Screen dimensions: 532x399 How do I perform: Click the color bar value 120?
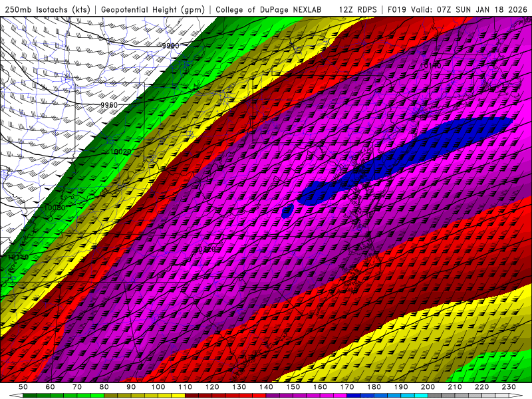coord(212,387)
